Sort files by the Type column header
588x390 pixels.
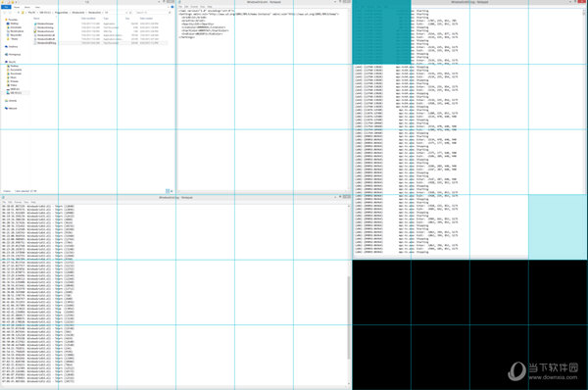click(106, 19)
